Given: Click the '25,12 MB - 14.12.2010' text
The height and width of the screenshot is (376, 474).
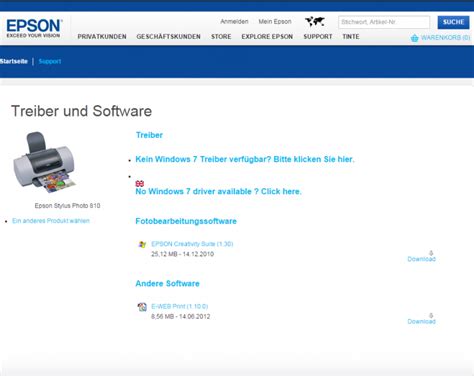Looking at the screenshot, I should tap(182, 254).
